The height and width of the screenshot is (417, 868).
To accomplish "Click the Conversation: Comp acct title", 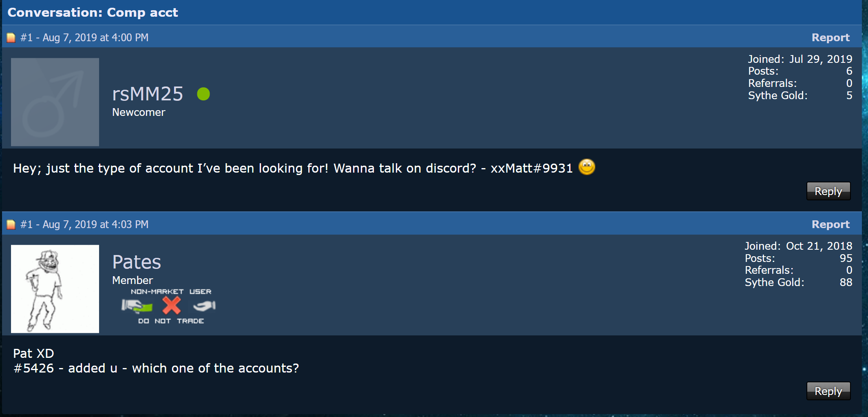I will point(93,13).
